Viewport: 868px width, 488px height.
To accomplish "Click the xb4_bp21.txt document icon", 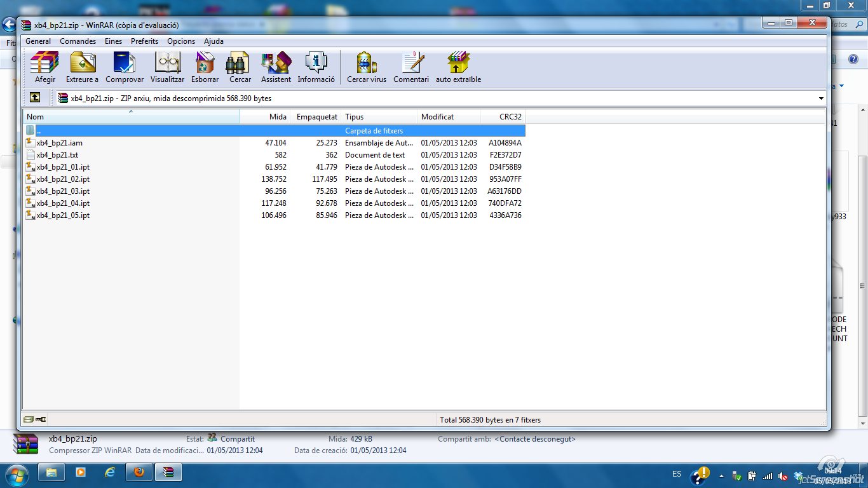I will click(31, 154).
